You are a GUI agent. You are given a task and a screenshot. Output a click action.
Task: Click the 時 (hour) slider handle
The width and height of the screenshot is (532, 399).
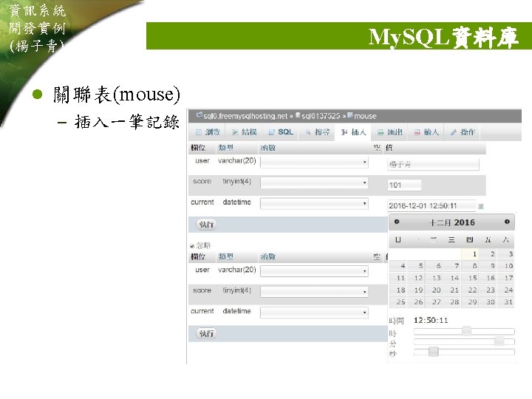pos(467,331)
